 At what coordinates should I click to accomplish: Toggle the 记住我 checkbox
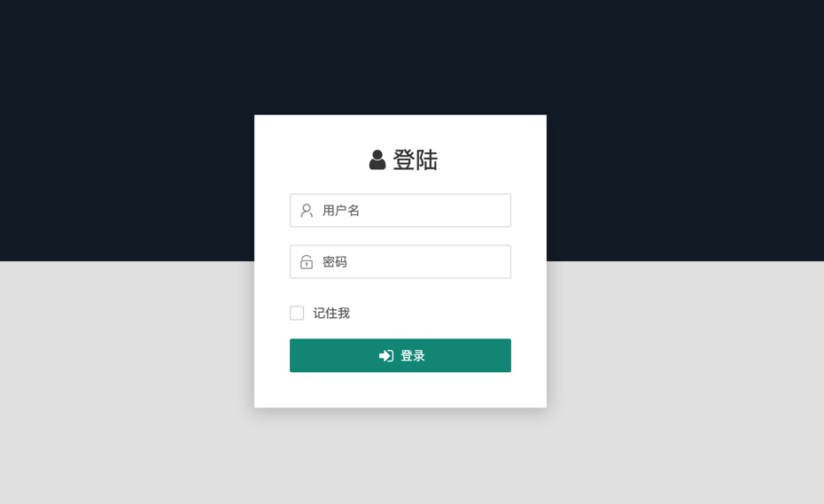tap(297, 314)
